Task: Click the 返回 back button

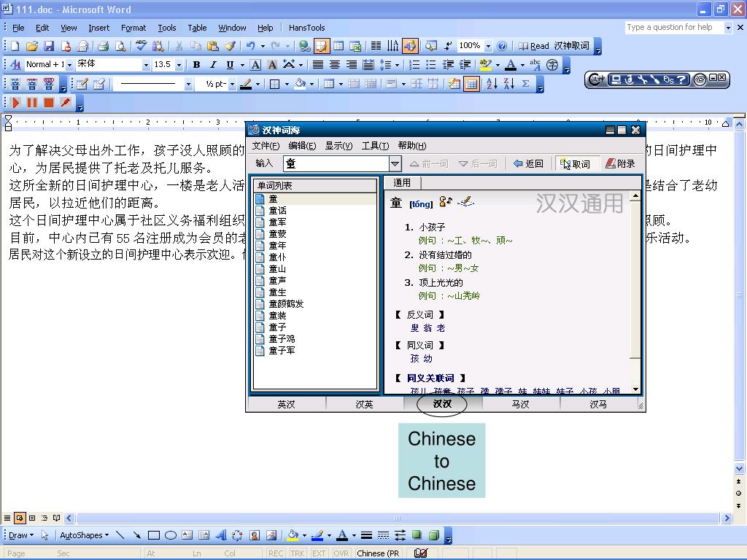Action: pos(528,164)
